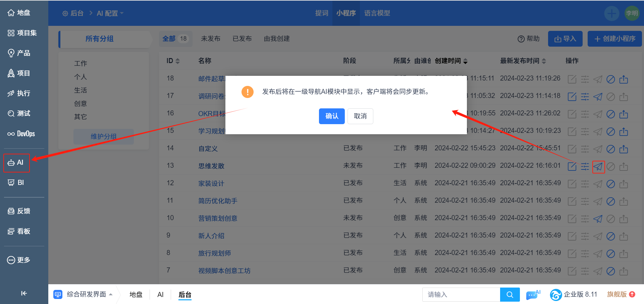644x304 pixels.
Task: Click the disable icon for 自定义 row
Action: (x=611, y=149)
